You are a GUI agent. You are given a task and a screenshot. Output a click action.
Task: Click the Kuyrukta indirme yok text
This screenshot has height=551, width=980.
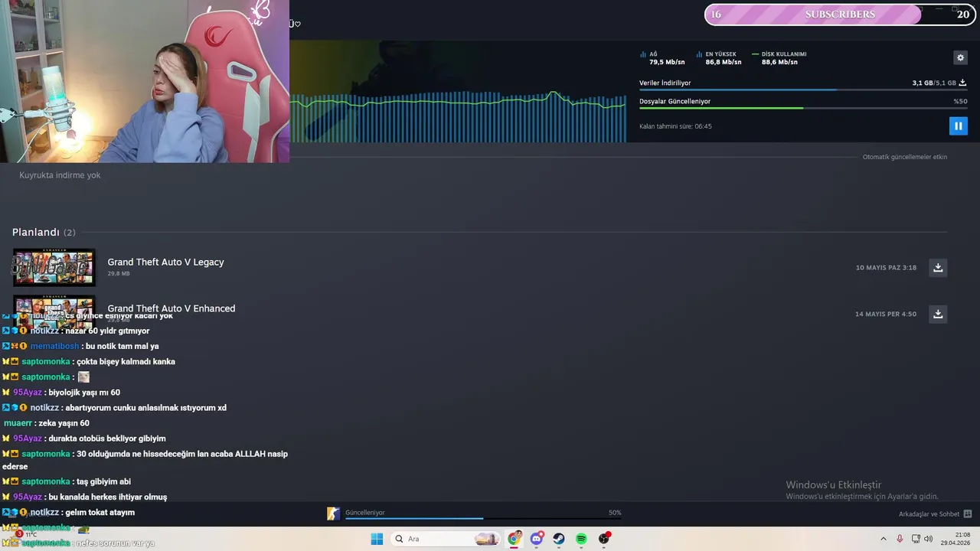coord(60,175)
